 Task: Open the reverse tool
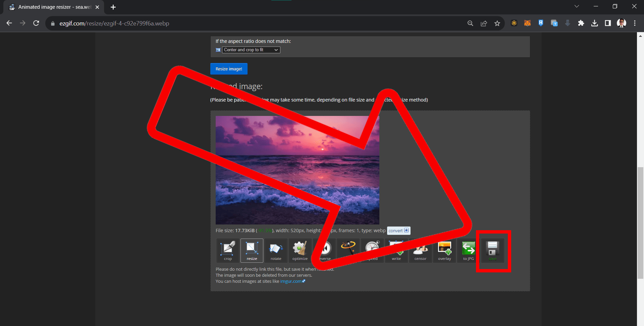(x=324, y=251)
